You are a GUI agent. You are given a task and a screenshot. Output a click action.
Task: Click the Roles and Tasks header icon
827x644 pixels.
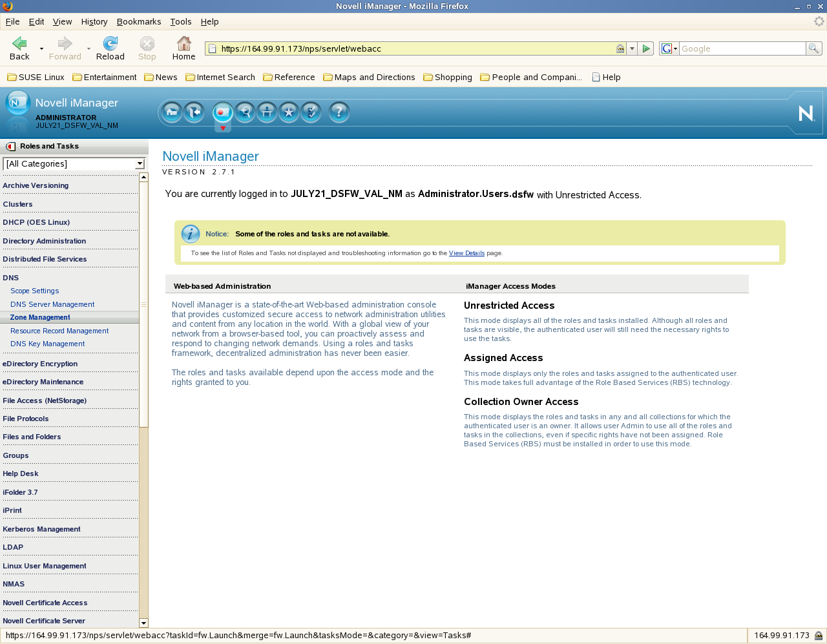(10, 146)
